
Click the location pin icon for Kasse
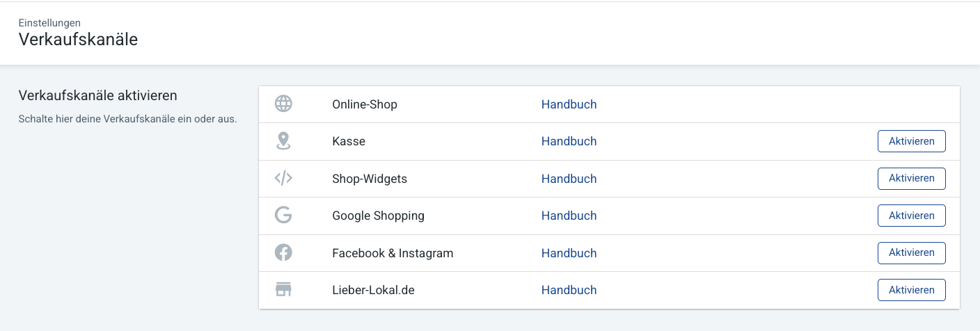283,141
